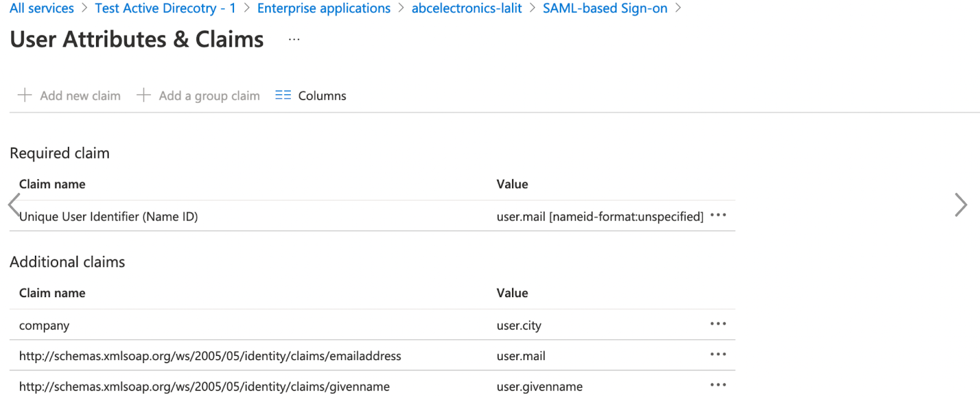The image size is (980, 398).
Task: Open abcelectronics-lalit breadcrumb link
Action: pos(467,9)
